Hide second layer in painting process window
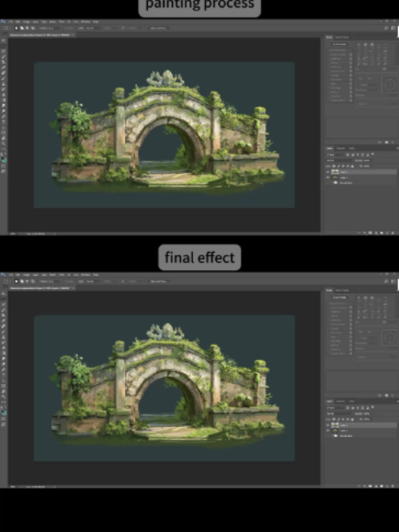The width and height of the screenshot is (399, 532). click(x=328, y=177)
